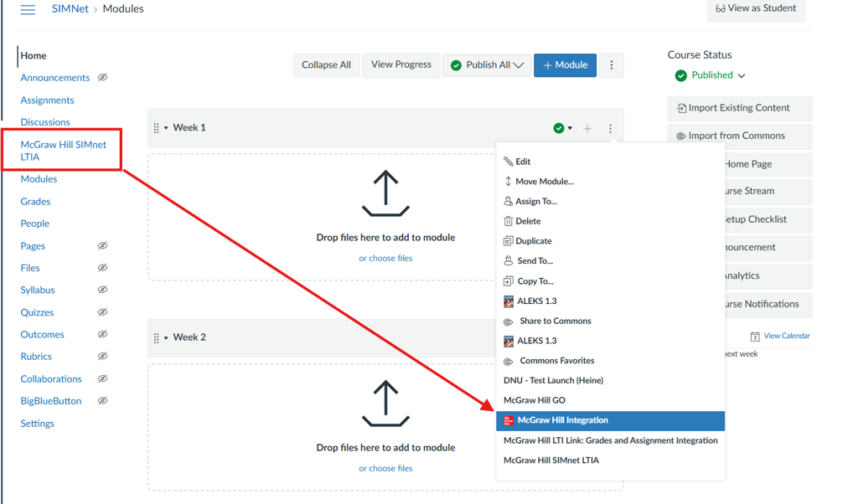The height and width of the screenshot is (504, 858).
Task: Click the upload arrow icon in Week 2
Action: (385, 404)
